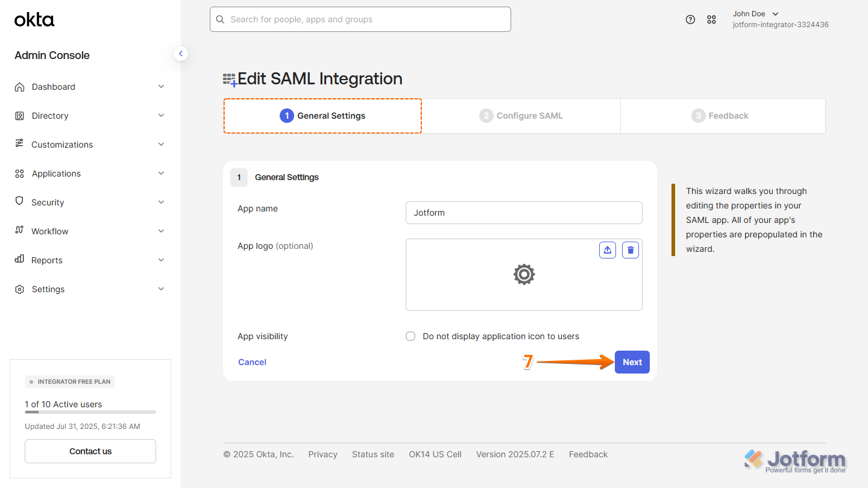Click the search magnifier icon
The width and height of the screenshot is (868, 488).
pyautogui.click(x=220, y=19)
